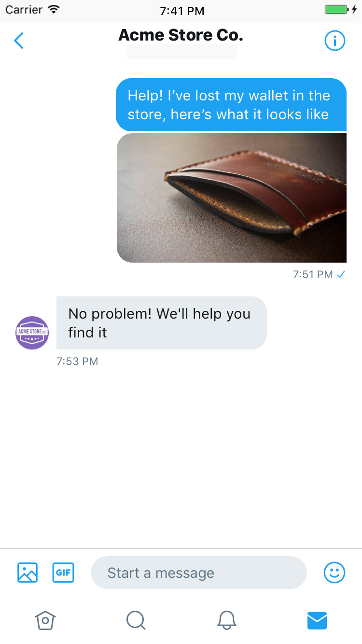Select the lost wallet message bubble
362x644 pixels.
[231, 105]
